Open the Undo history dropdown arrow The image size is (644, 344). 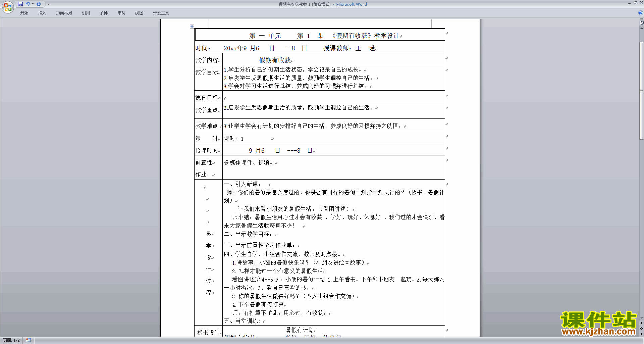33,4
